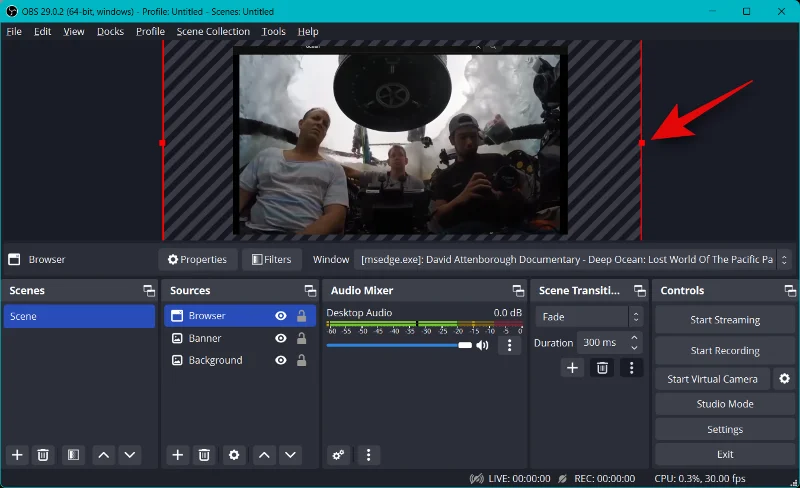Screen dimensions: 800x488
Task: Open scene filters icon in Scenes dock
Action: point(73,455)
